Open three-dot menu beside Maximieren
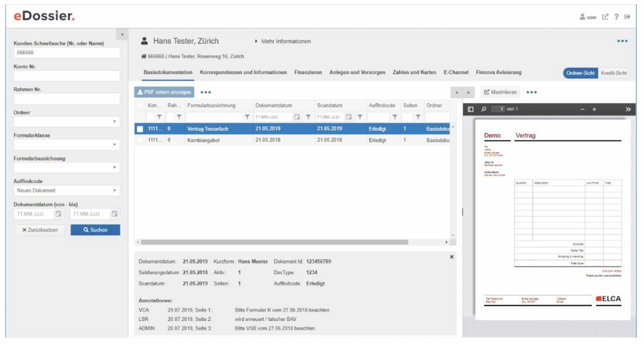Viewport: 644px width, 344px height. (x=531, y=92)
